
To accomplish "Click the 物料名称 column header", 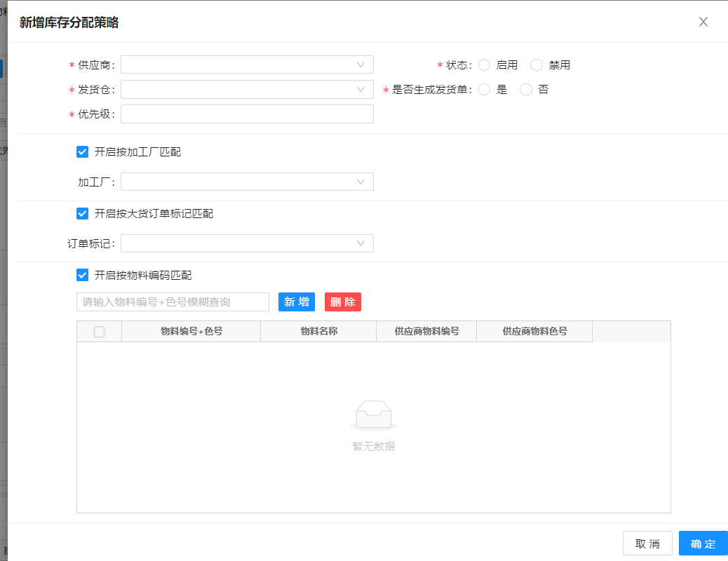I will click(318, 332).
